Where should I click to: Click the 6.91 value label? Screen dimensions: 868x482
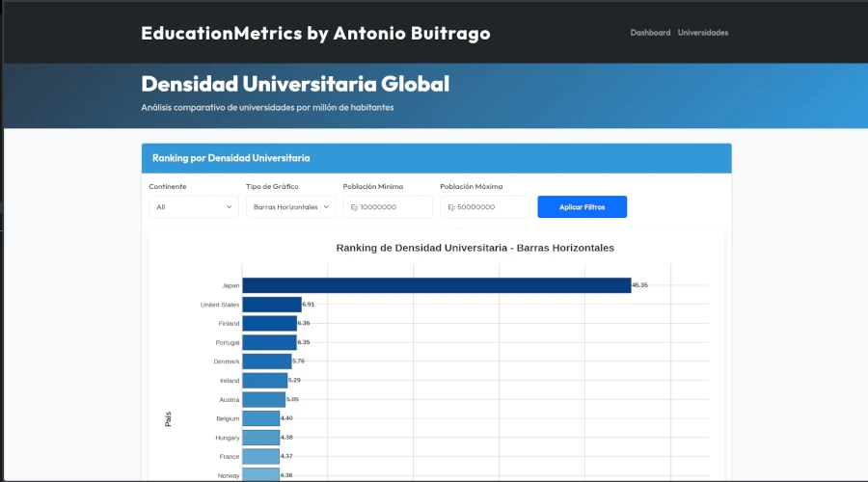coord(309,305)
